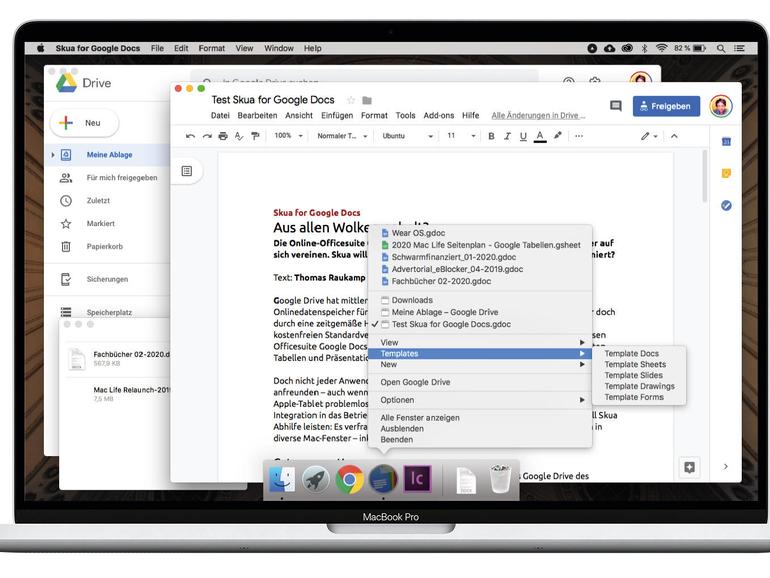The height and width of the screenshot is (578, 770).
Task: Open the account avatar in Docs window
Action: (x=720, y=106)
